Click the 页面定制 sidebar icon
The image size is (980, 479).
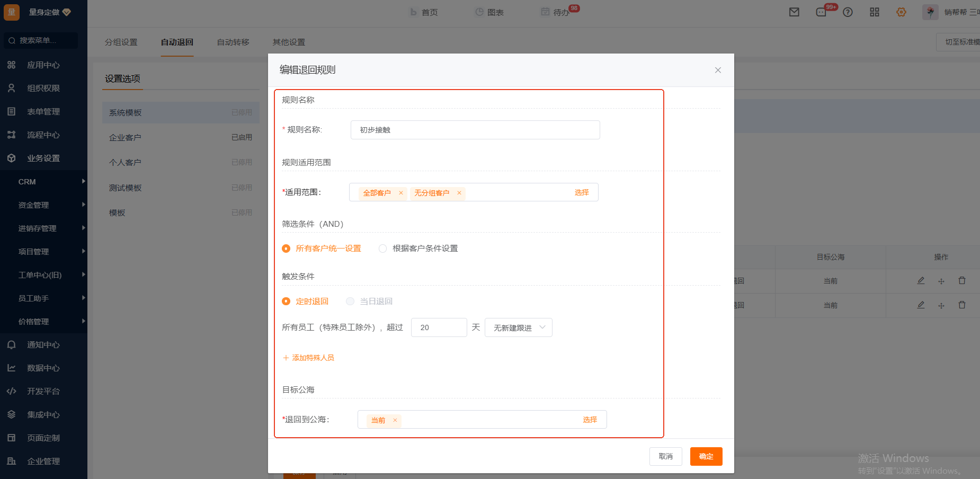pyautogui.click(x=11, y=438)
